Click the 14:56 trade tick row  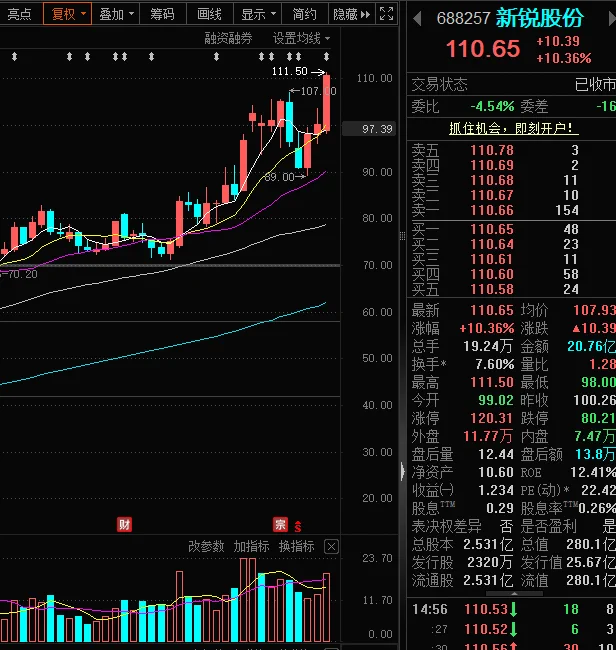click(x=513, y=609)
